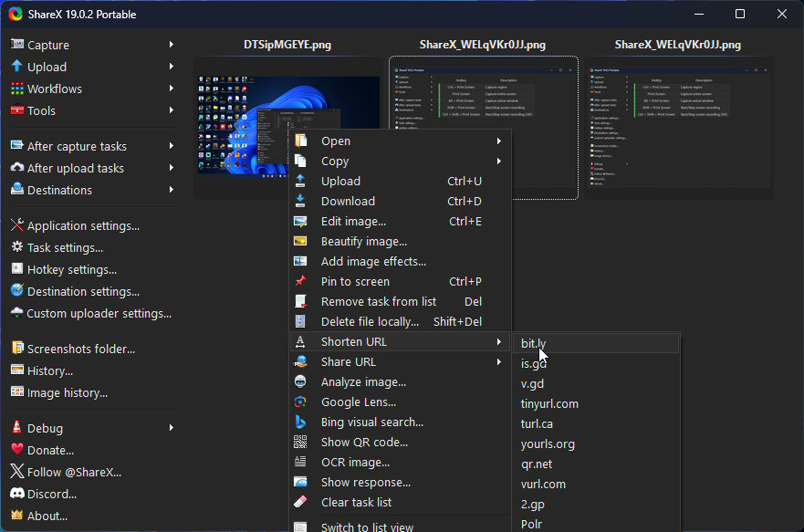Image resolution: width=804 pixels, height=532 pixels.
Task: Open Hotkey settings...
Action: tap(72, 270)
